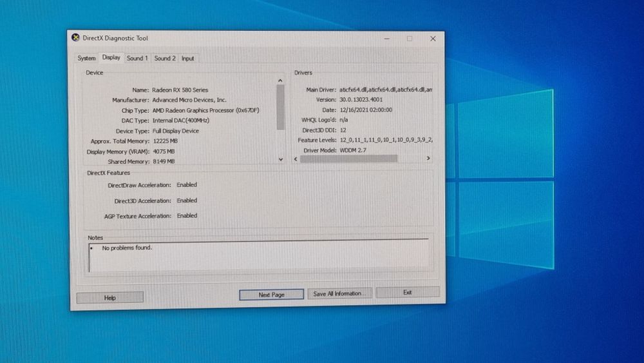This screenshot has height=363, width=644.
Task: Click Device list scroll down arrow
Action: click(281, 159)
